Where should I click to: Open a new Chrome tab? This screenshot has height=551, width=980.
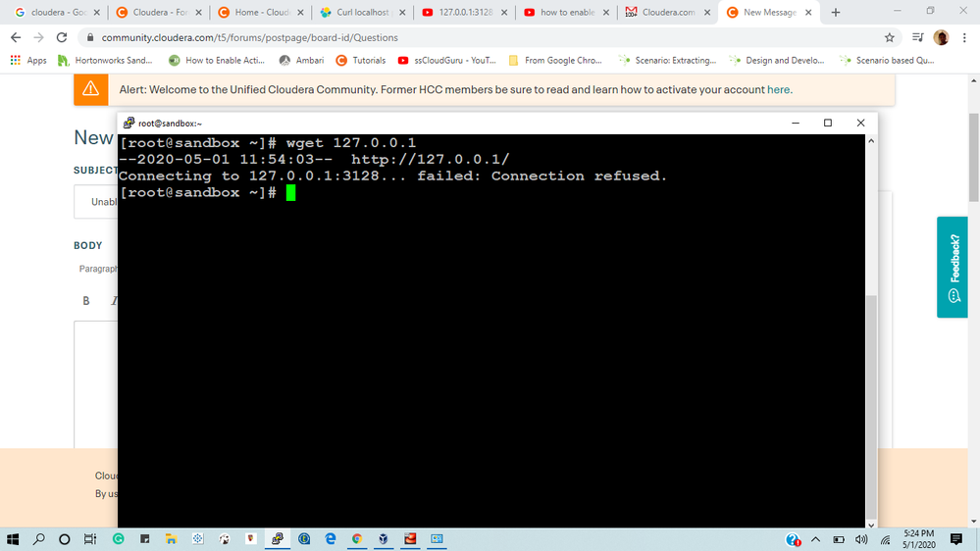tap(836, 13)
